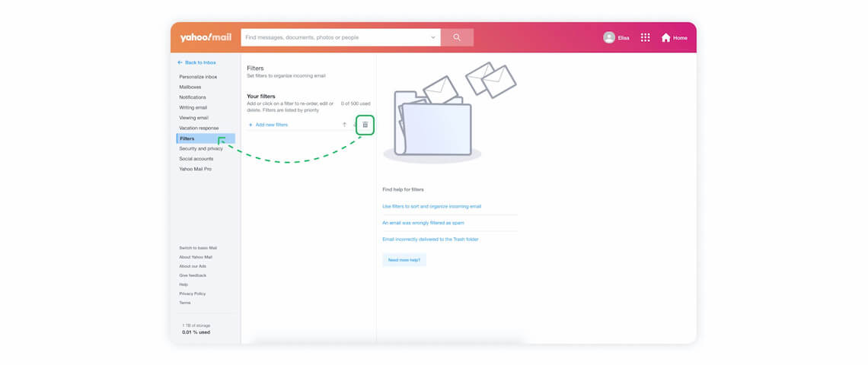This screenshot has height=365, width=868.
Task: Click the Need more help? button
Action: tap(404, 260)
